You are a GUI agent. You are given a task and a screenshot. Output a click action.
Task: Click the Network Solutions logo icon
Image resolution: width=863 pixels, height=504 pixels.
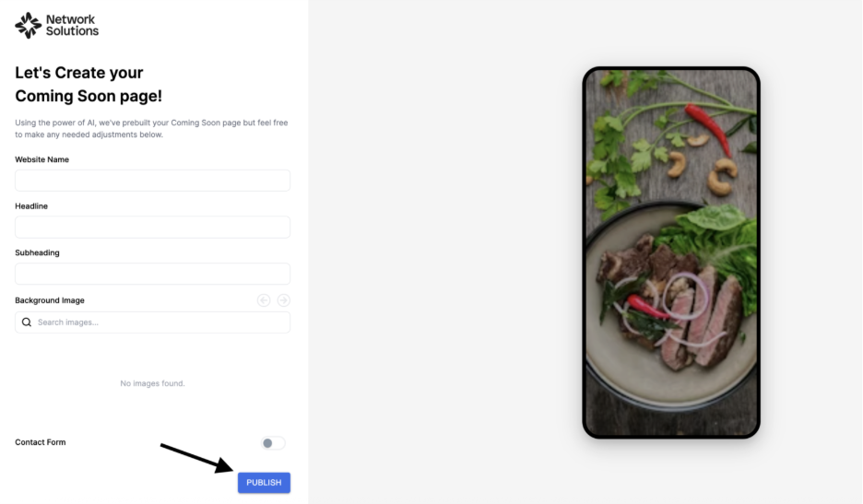pyautogui.click(x=28, y=25)
